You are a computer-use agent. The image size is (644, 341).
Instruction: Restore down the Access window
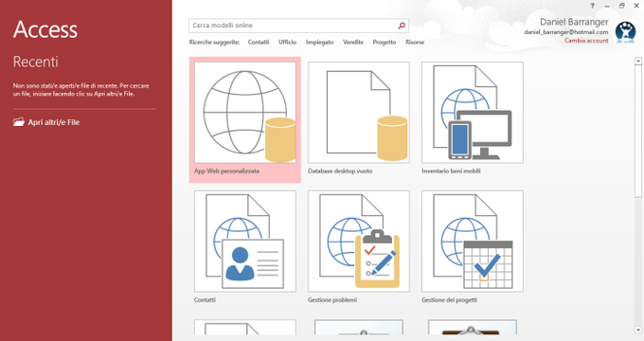click(x=622, y=6)
